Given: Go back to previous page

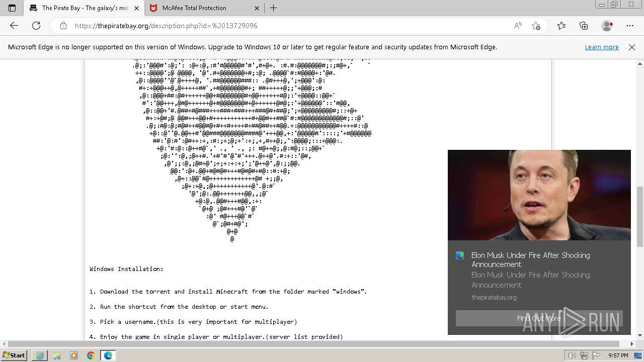Looking at the screenshot, I should tap(14, 26).
